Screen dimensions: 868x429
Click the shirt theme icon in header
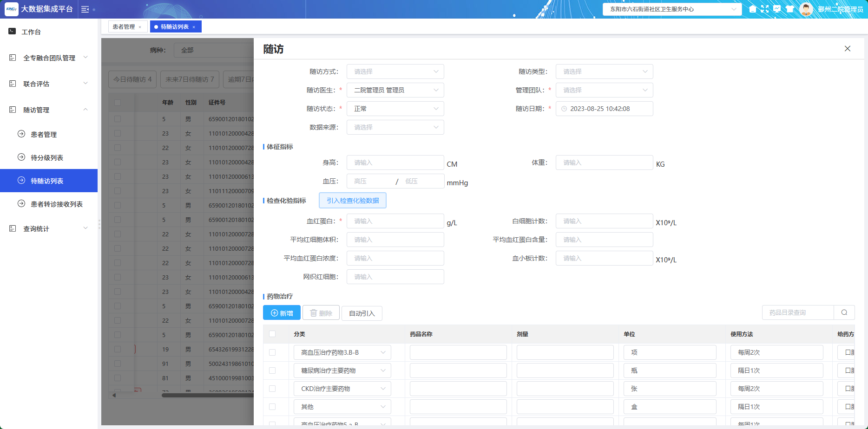(x=789, y=9)
